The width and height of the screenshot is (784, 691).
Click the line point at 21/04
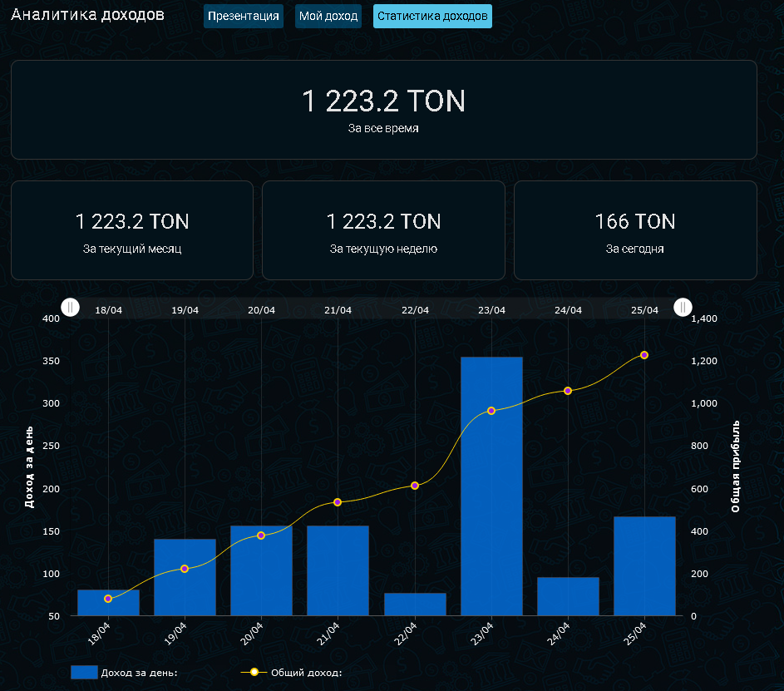click(338, 502)
